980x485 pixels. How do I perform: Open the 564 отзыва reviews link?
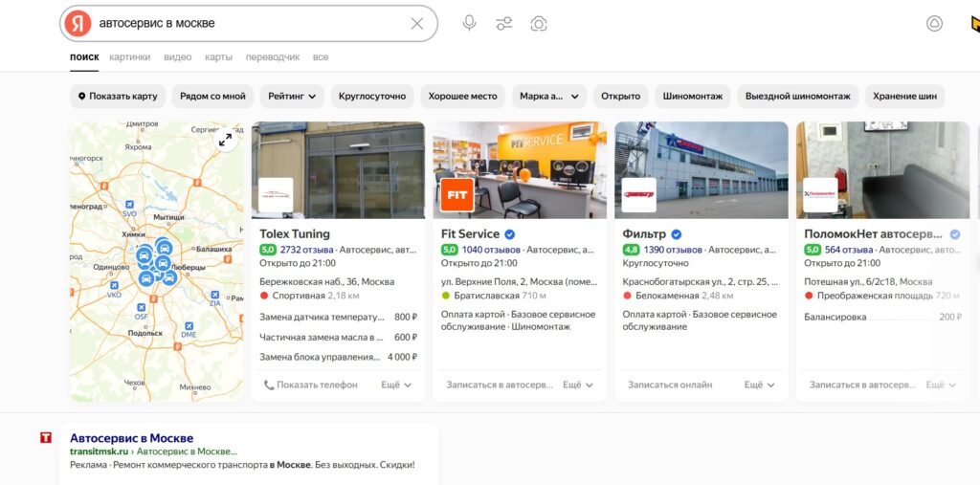click(x=849, y=250)
